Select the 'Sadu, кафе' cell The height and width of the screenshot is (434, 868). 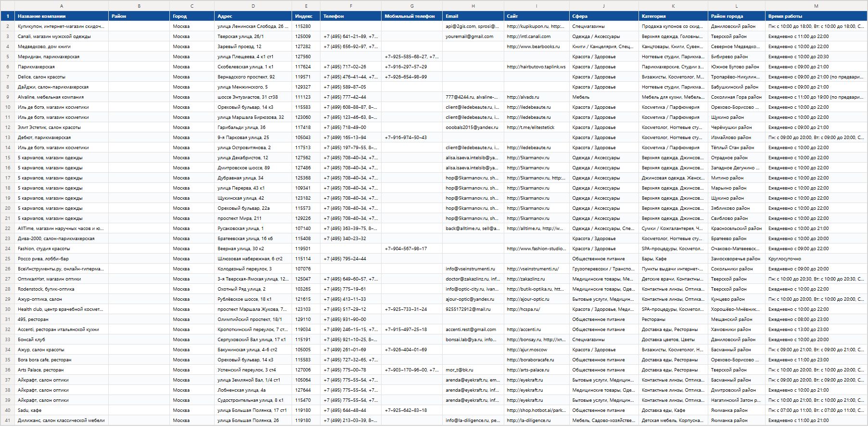point(62,410)
